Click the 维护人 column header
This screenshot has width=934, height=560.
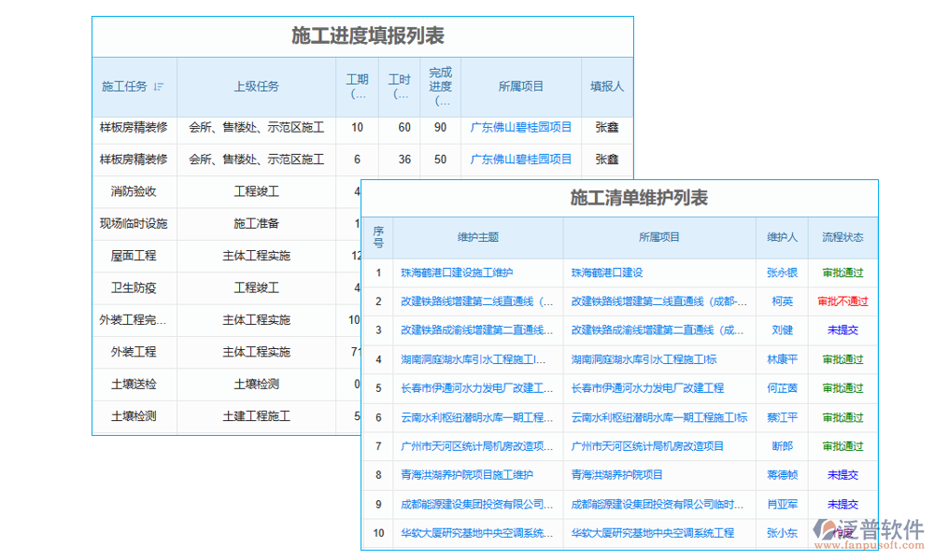click(x=782, y=238)
